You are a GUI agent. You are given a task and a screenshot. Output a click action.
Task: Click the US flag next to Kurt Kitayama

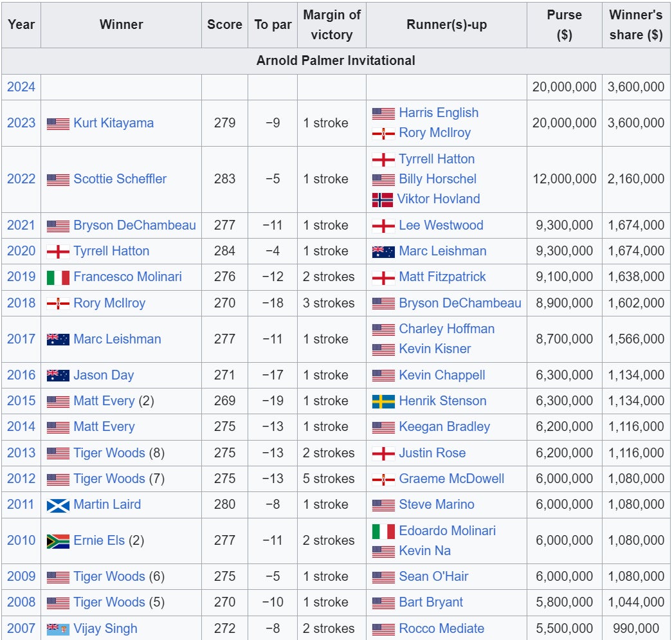click(x=58, y=123)
